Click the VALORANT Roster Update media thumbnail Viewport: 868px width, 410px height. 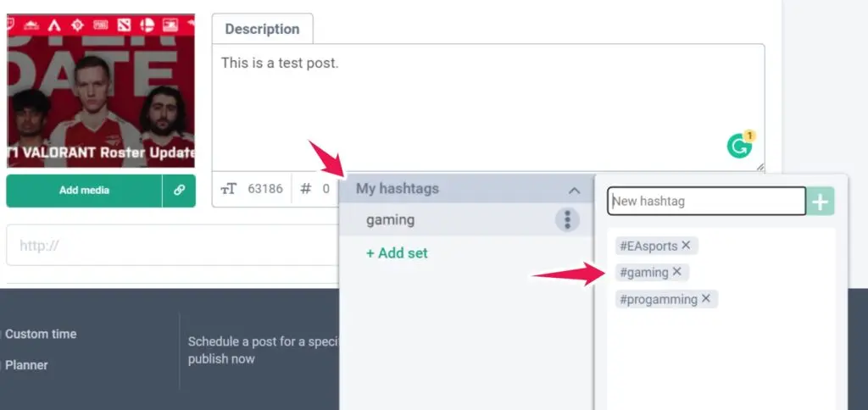coord(101,91)
